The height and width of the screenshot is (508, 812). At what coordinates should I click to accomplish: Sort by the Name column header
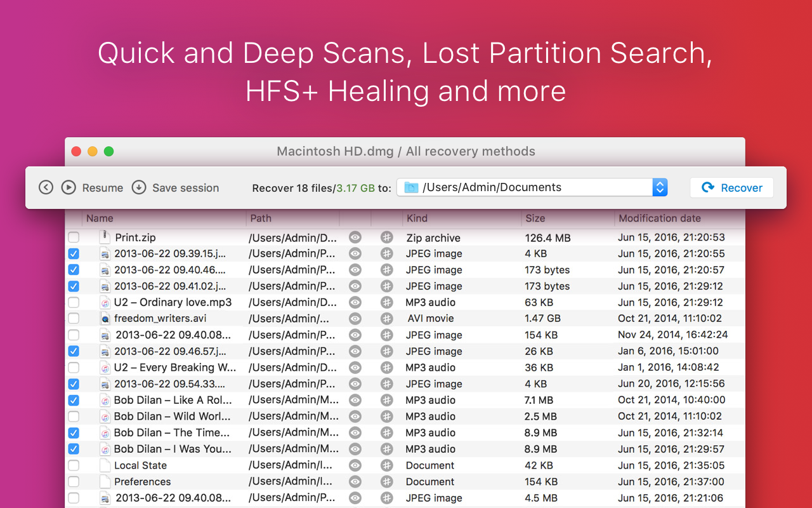tap(100, 218)
